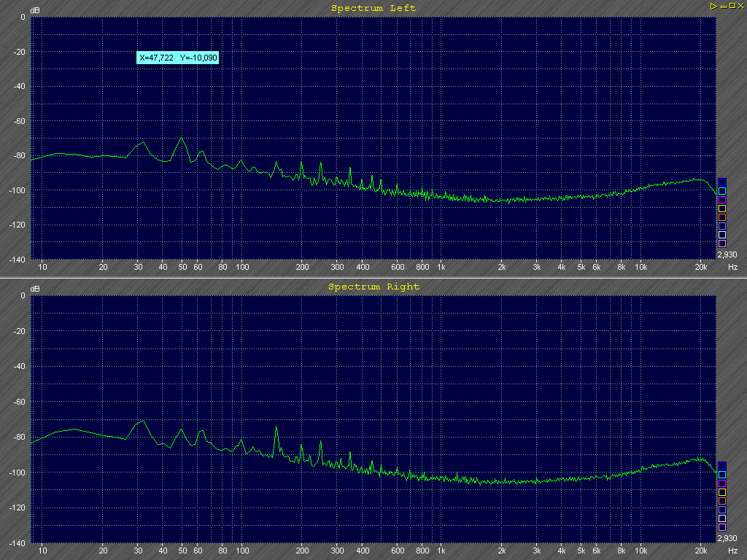Enable the magenta trace slot in Spectrum Right

pyautogui.click(x=722, y=483)
